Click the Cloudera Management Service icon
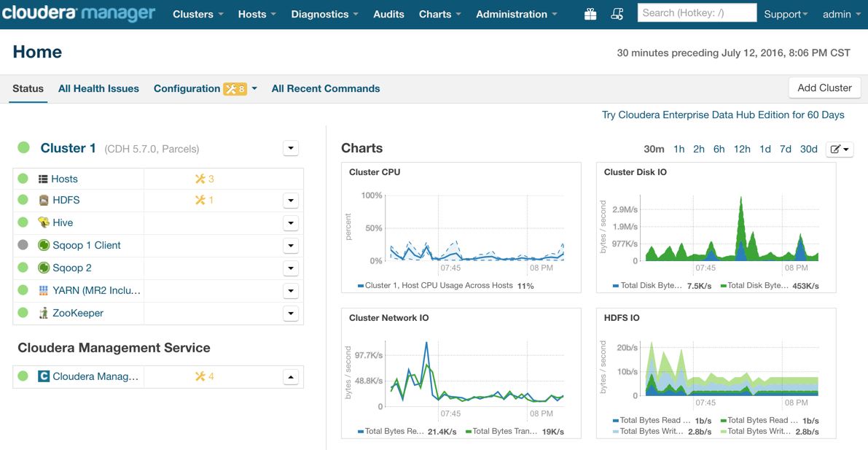The image size is (868, 450). [x=44, y=376]
